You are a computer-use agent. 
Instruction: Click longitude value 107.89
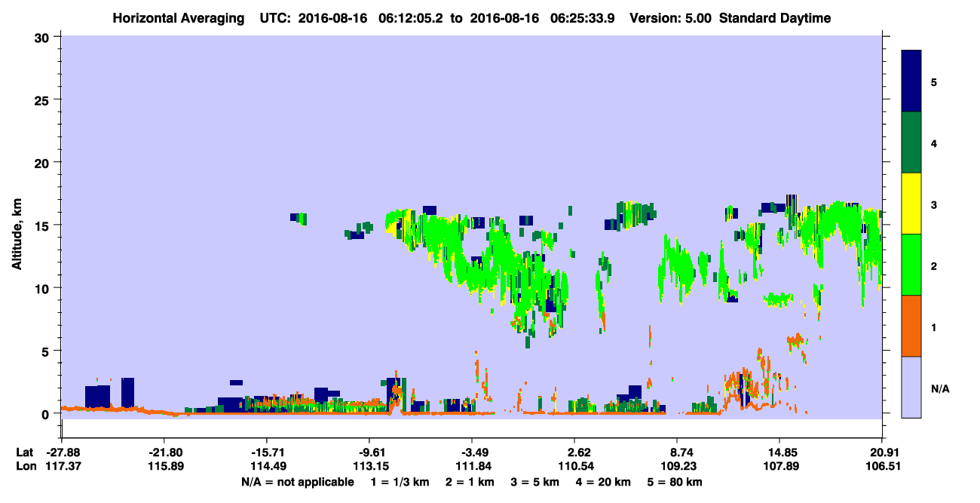click(779, 466)
